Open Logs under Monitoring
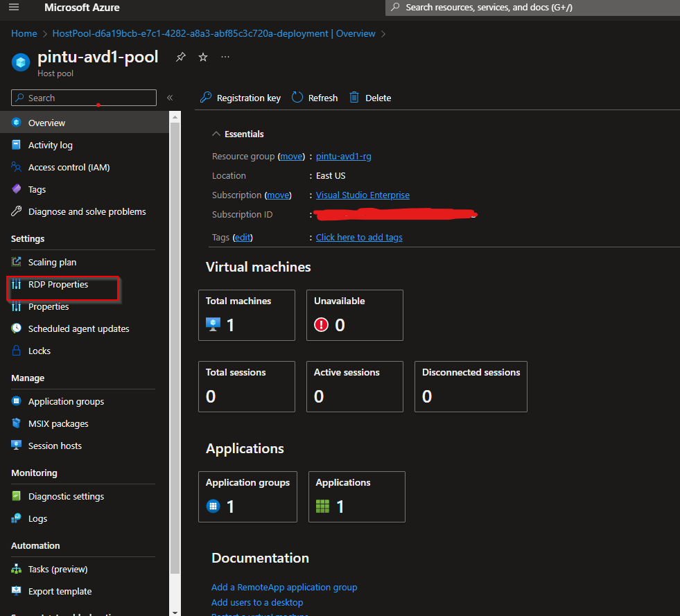The width and height of the screenshot is (680, 616). pos(84,518)
